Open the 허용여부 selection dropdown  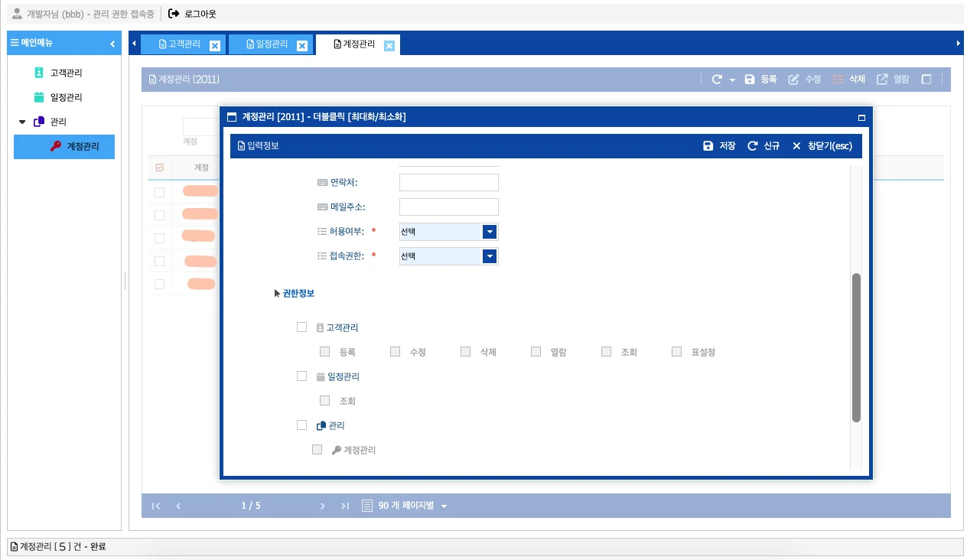489,231
